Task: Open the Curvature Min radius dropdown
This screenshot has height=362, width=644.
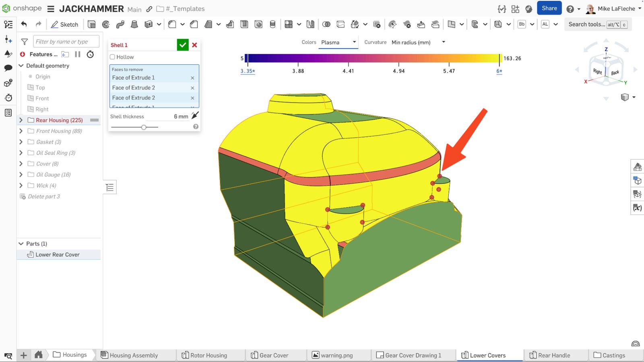Action: tap(418, 42)
